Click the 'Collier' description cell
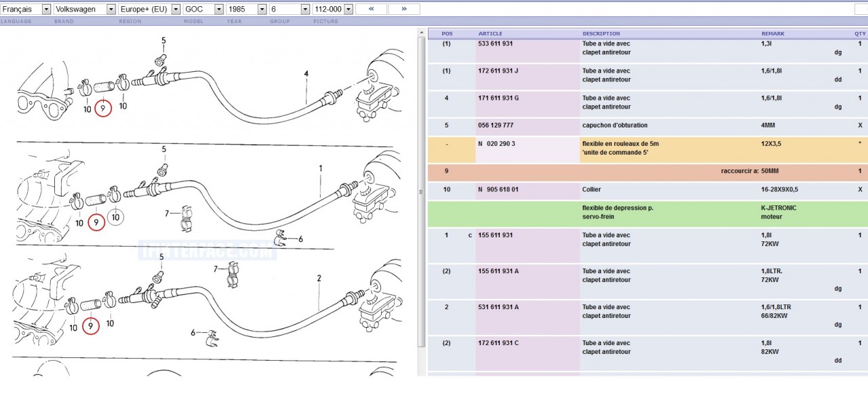868x415 pixels. coord(591,189)
